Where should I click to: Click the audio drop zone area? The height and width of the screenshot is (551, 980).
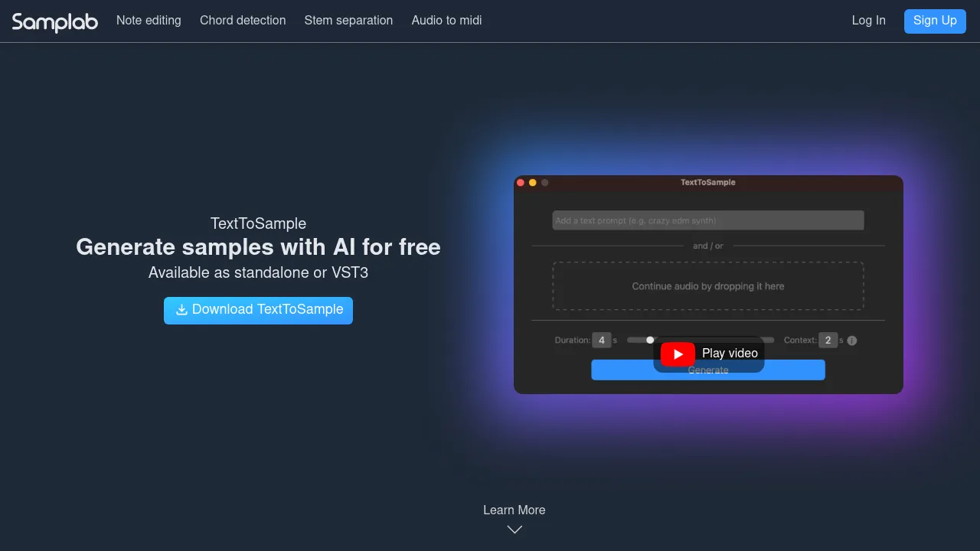(707, 286)
